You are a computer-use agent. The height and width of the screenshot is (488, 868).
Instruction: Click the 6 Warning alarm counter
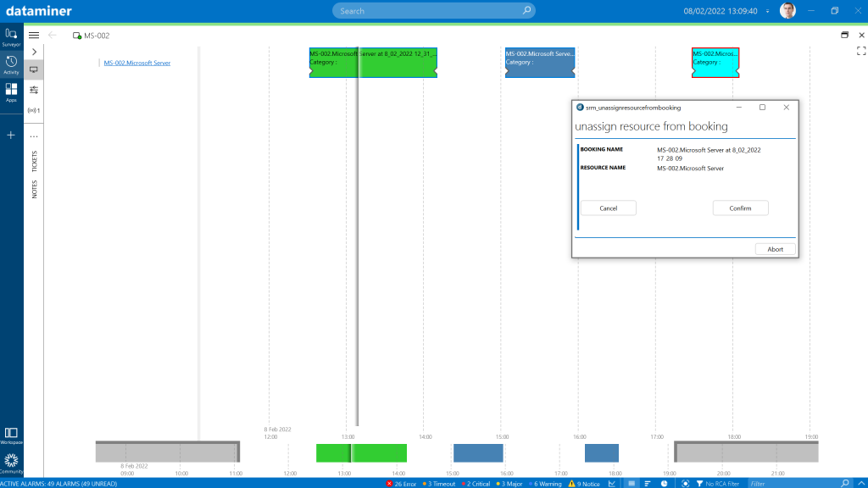pos(545,484)
